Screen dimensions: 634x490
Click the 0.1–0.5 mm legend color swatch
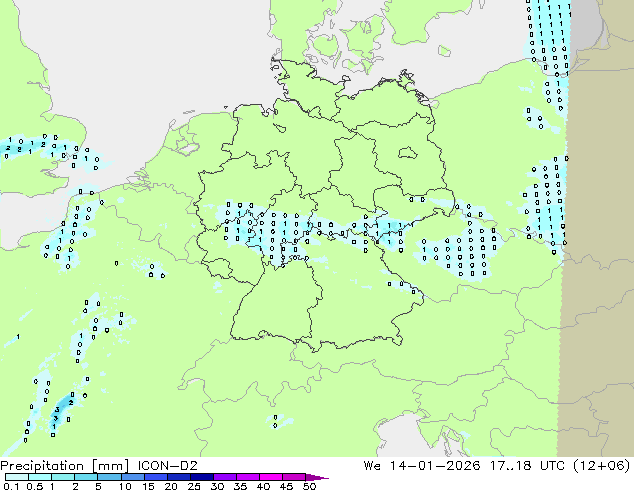(17, 477)
